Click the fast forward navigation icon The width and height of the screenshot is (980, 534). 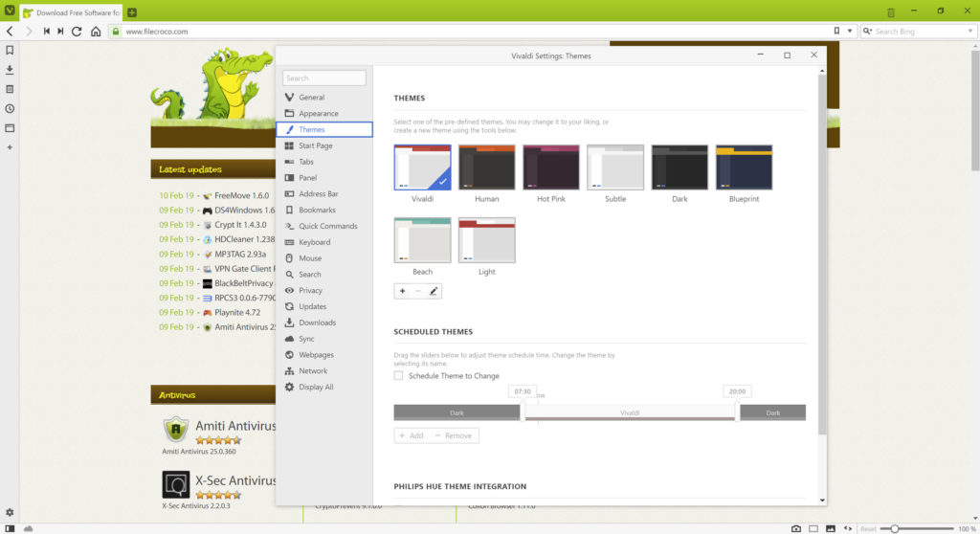60,32
